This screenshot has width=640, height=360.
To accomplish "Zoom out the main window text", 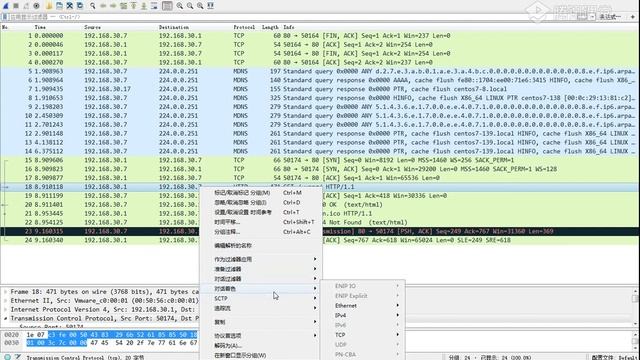I will pos(190,6).
